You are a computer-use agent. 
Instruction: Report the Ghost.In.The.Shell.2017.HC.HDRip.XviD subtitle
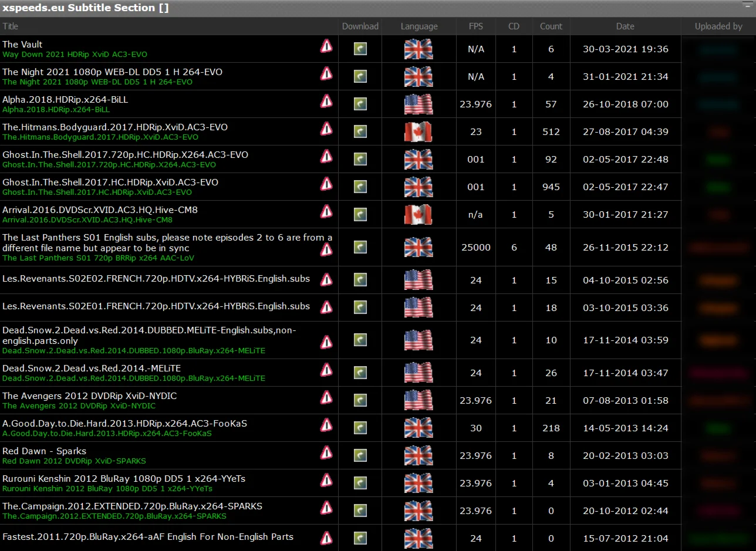point(326,184)
